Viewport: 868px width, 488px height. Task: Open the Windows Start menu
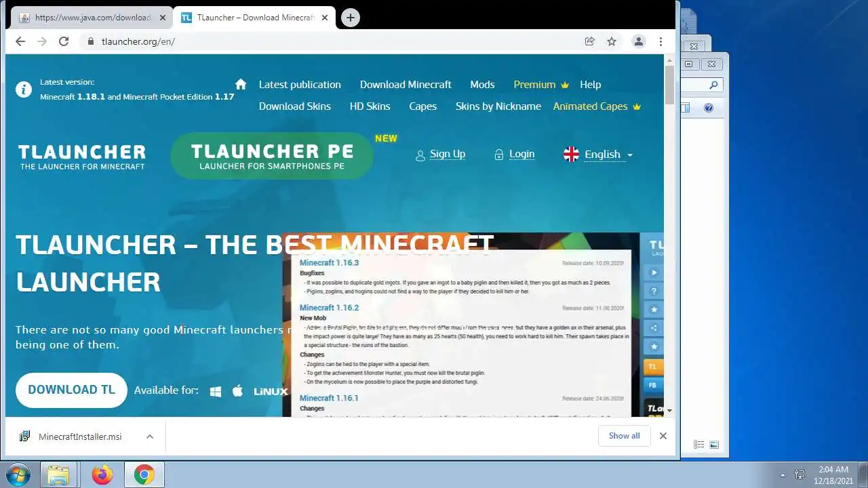pyautogui.click(x=18, y=474)
